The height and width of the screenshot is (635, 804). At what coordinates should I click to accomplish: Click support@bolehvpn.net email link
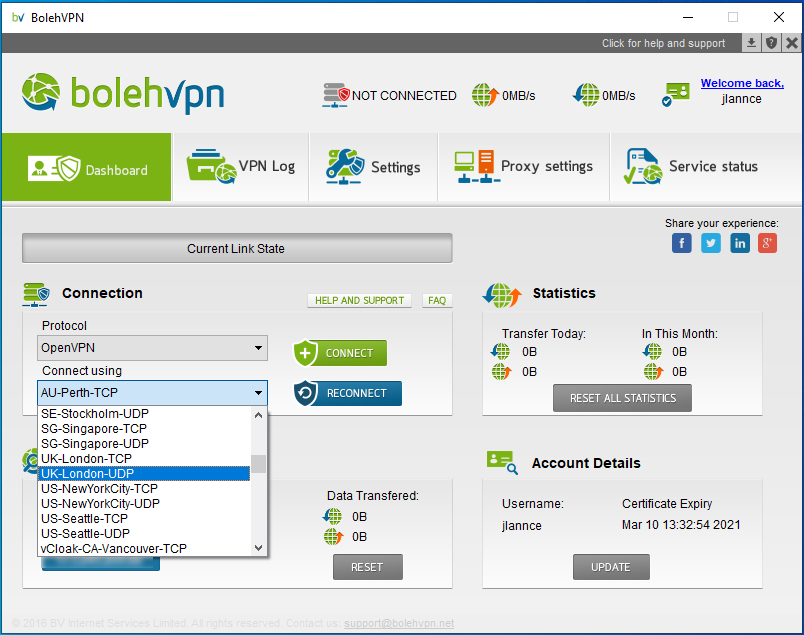pyautogui.click(x=399, y=623)
